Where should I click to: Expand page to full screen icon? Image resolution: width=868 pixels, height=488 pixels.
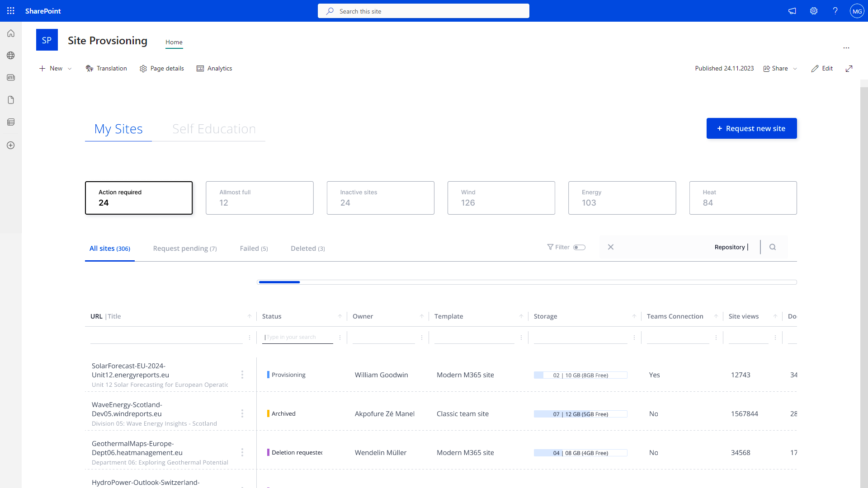click(x=849, y=68)
